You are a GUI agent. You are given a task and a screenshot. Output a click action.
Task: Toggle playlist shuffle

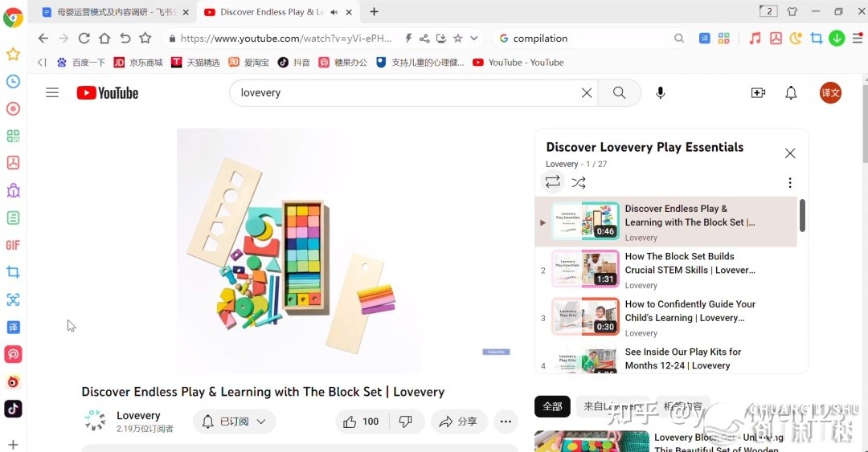[579, 182]
